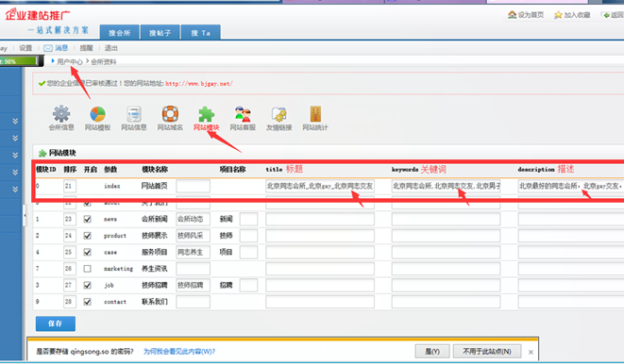Click the index row title input field
Image resolution: width=624 pixels, height=364 pixels.
point(320,186)
